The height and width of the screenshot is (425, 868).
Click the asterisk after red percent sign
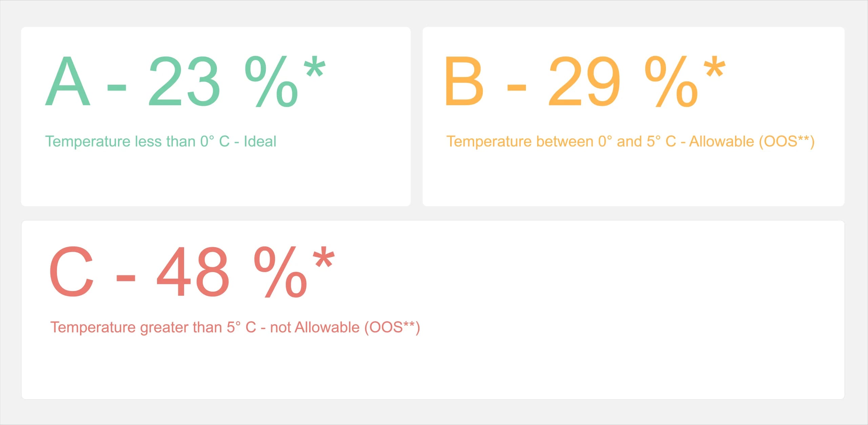pos(324,257)
